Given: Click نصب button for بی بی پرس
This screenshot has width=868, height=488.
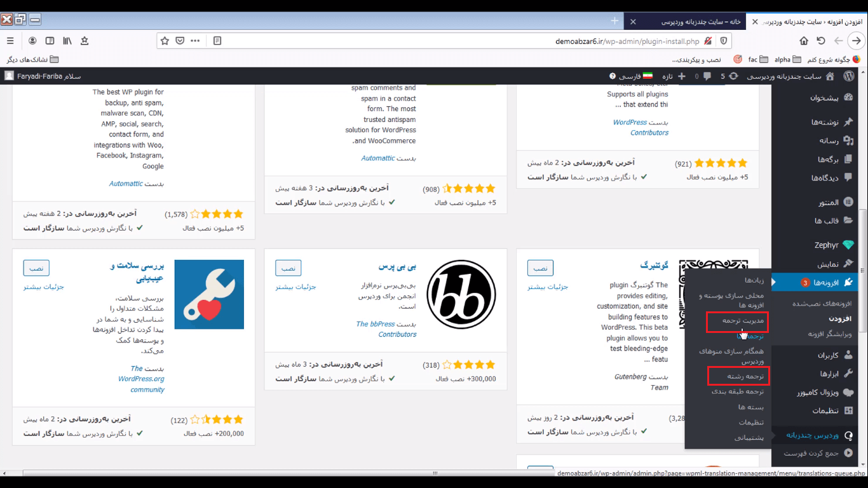Looking at the screenshot, I should 288,268.
